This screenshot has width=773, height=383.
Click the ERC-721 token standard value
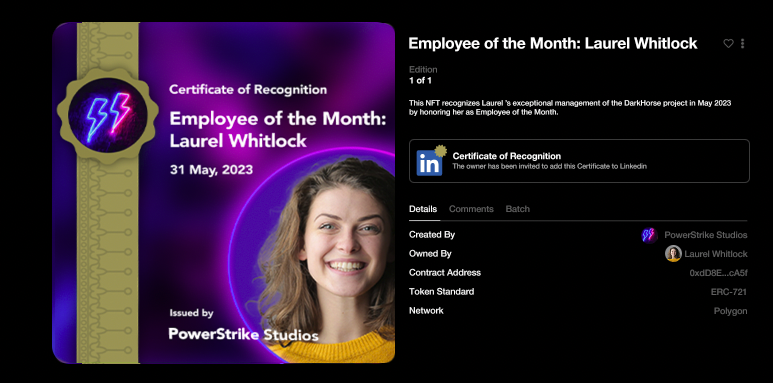(729, 292)
